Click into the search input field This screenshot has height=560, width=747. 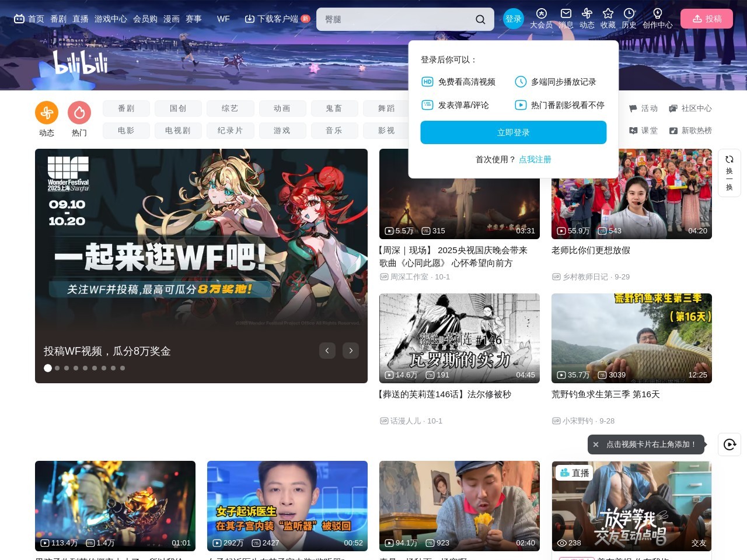point(397,19)
